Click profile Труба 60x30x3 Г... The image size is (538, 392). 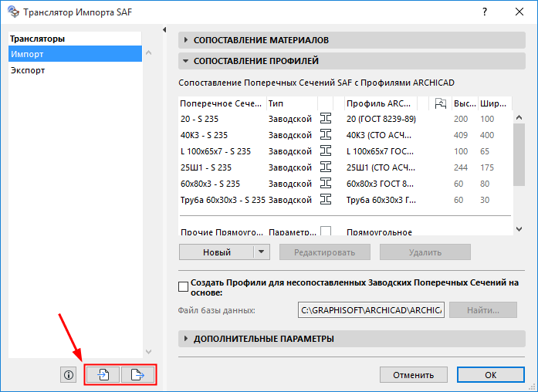point(381,200)
